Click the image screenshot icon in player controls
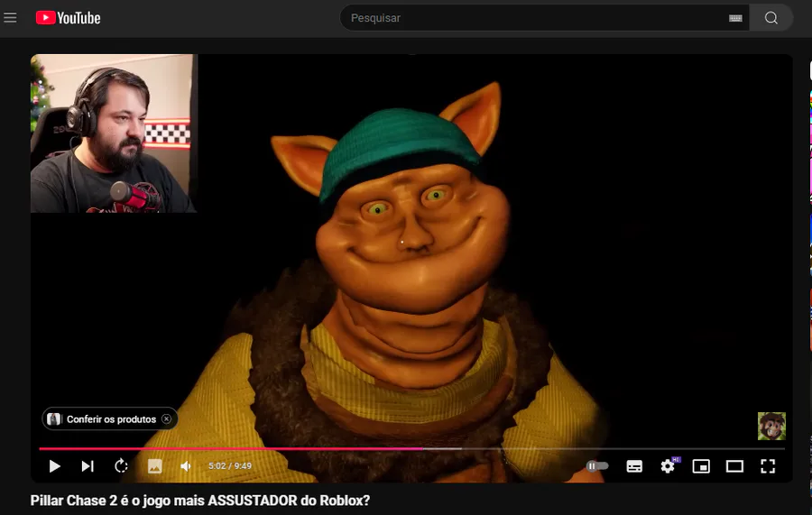 coord(155,466)
